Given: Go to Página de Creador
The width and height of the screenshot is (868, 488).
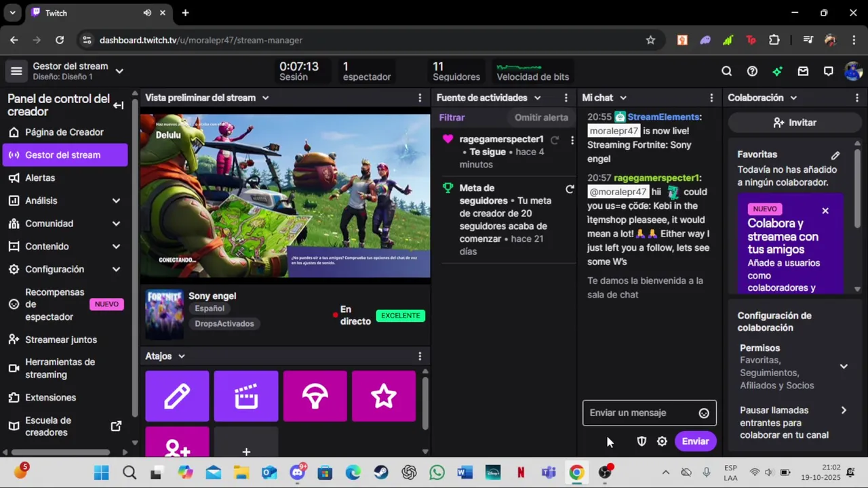Looking at the screenshot, I should (64, 132).
